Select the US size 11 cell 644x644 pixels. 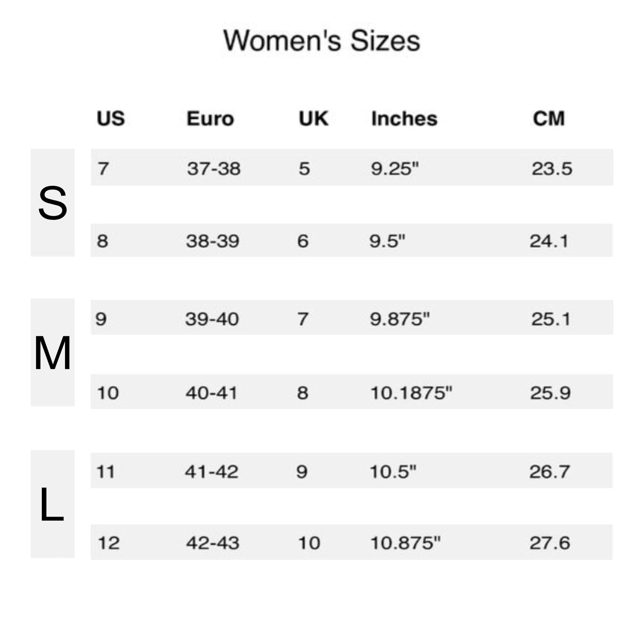pos(106,471)
